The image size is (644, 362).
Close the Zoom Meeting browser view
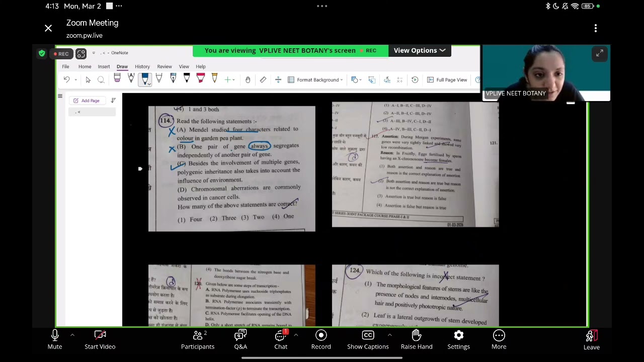[48, 29]
